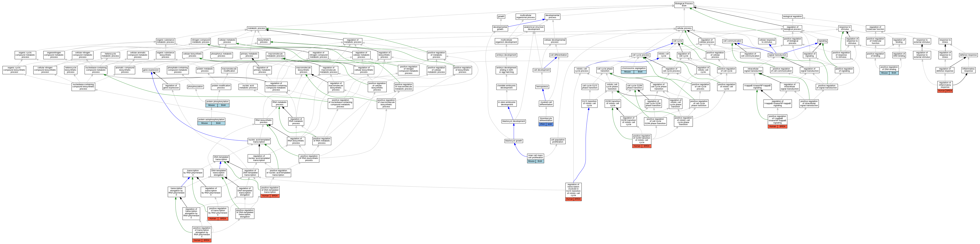980x244 pixels.
Task: Click the 'cellular process' node
Action: pyautogui.click(x=684, y=28)
